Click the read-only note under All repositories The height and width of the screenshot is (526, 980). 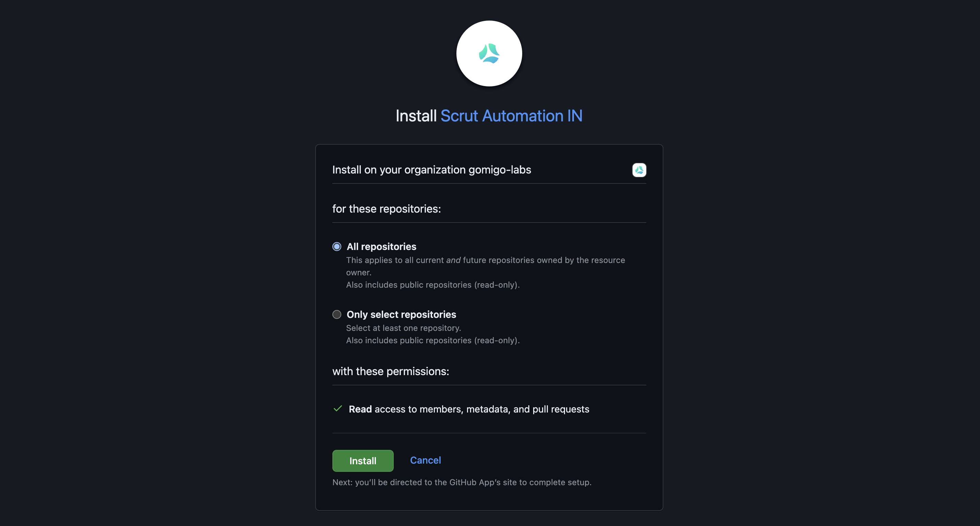click(433, 285)
